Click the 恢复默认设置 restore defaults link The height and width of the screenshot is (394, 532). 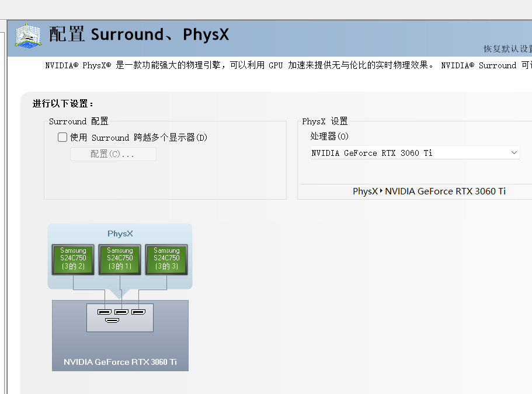(508, 49)
